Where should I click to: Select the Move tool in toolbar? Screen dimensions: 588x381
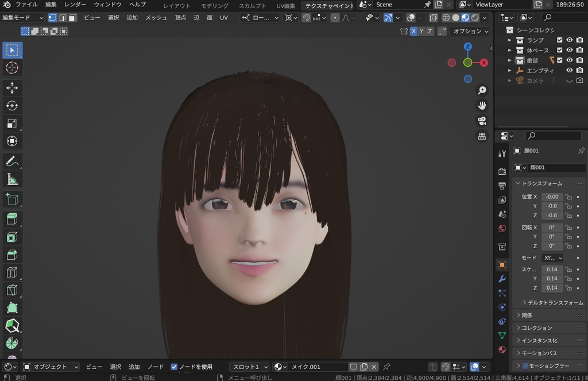point(12,88)
